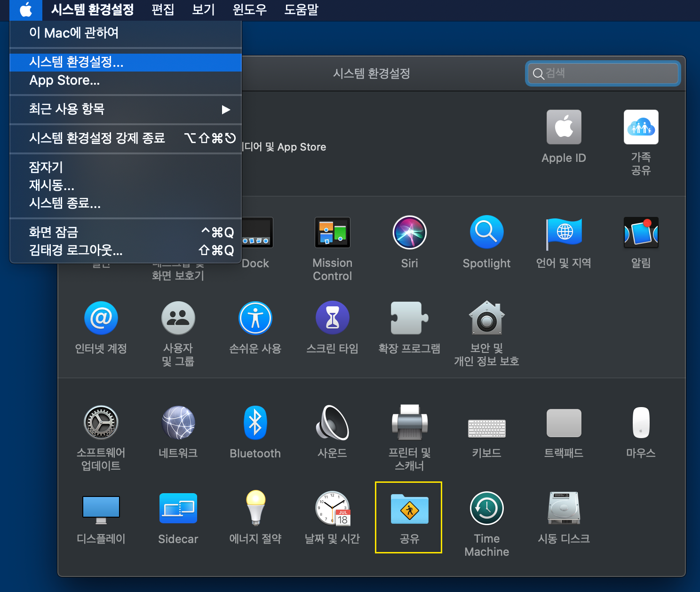This screenshot has height=592, width=700.
Task: Open the 도움말 menu
Action: 301,10
